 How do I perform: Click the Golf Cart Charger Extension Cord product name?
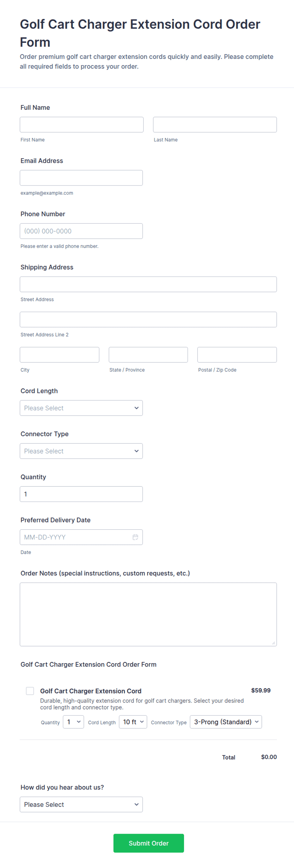[91, 691]
